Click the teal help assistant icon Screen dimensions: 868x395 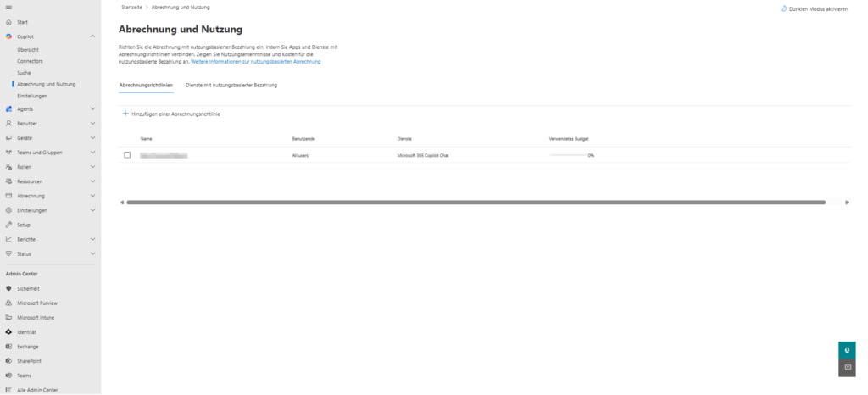[846, 349]
